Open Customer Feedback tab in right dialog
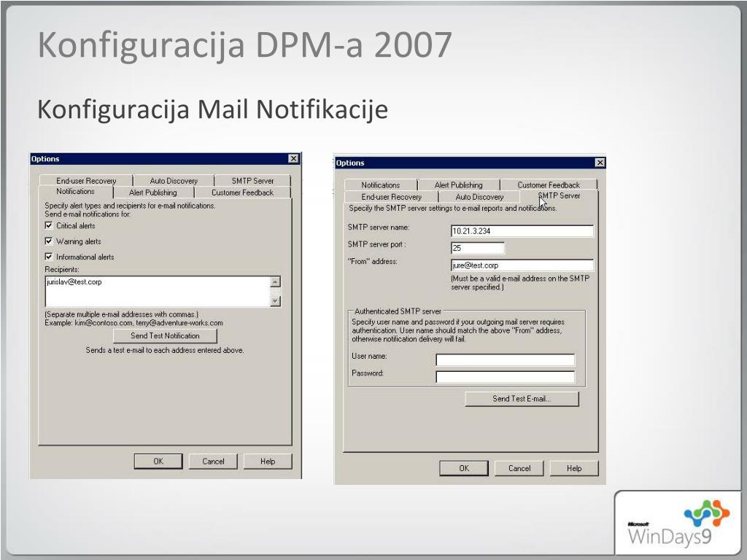Screen dimensions: 747x560 (x=549, y=184)
